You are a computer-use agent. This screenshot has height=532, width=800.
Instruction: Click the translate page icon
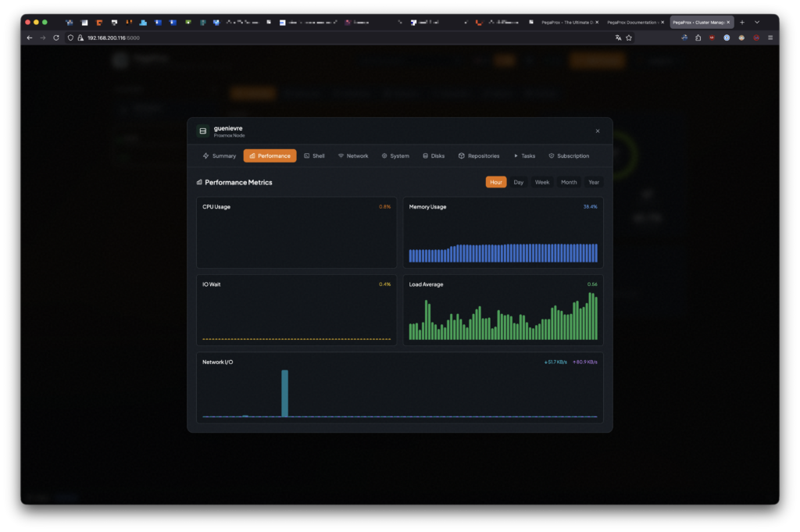pos(618,37)
